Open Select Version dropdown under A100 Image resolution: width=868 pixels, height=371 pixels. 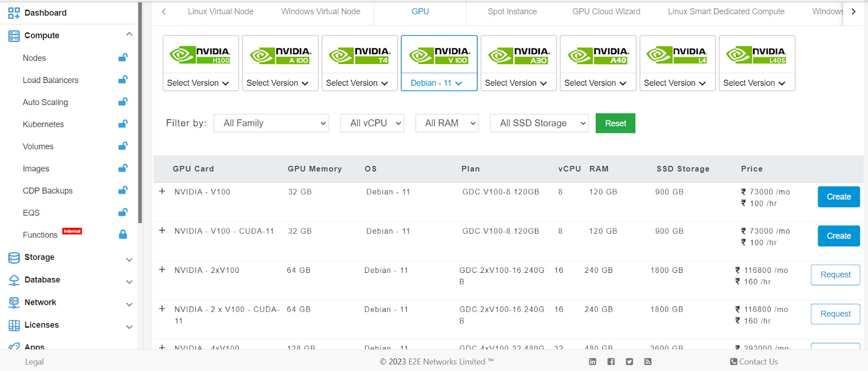pyautogui.click(x=278, y=83)
